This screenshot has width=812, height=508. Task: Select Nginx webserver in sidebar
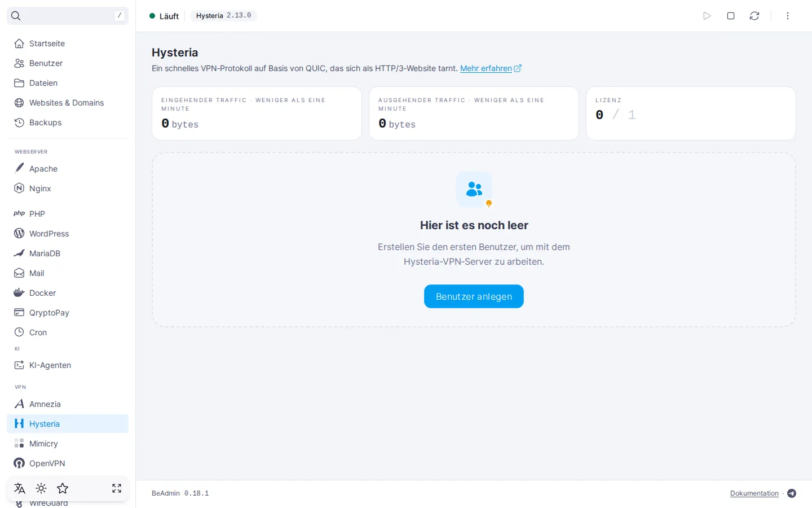point(68,189)
